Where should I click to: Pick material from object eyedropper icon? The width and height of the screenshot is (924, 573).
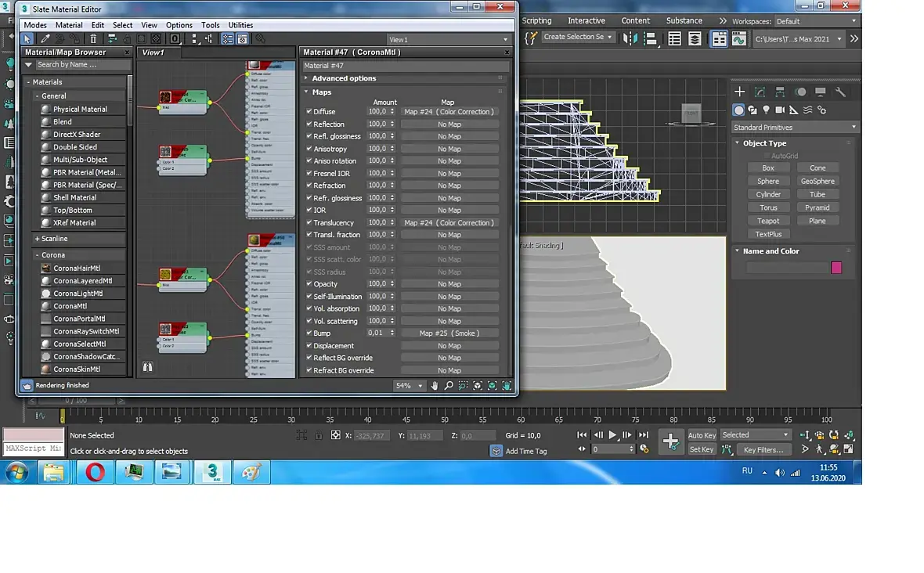pyautogui.click(x=45, y=39)
